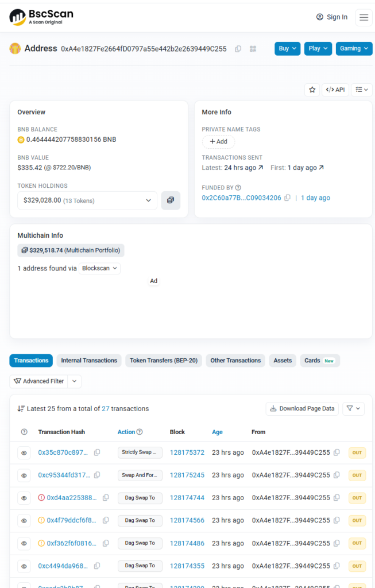Copy the wallet address in the header
The image size is (375, 588).
(238, 49)
